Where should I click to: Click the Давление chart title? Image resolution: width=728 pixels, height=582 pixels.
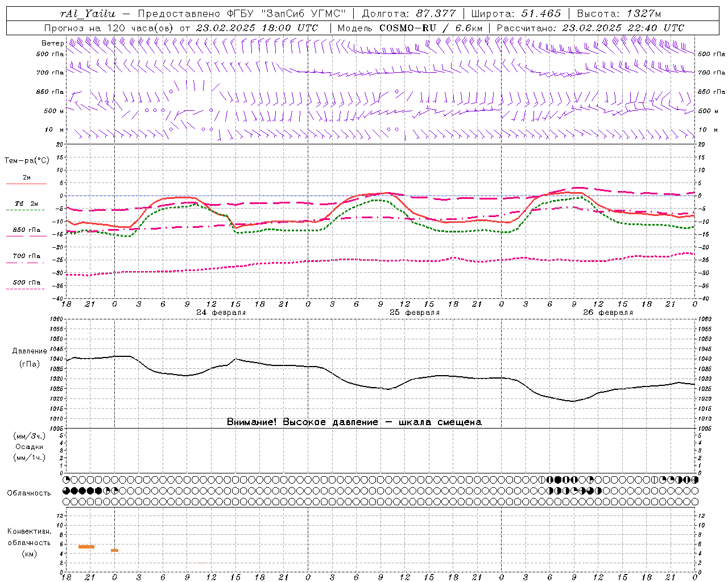[30, 351]
